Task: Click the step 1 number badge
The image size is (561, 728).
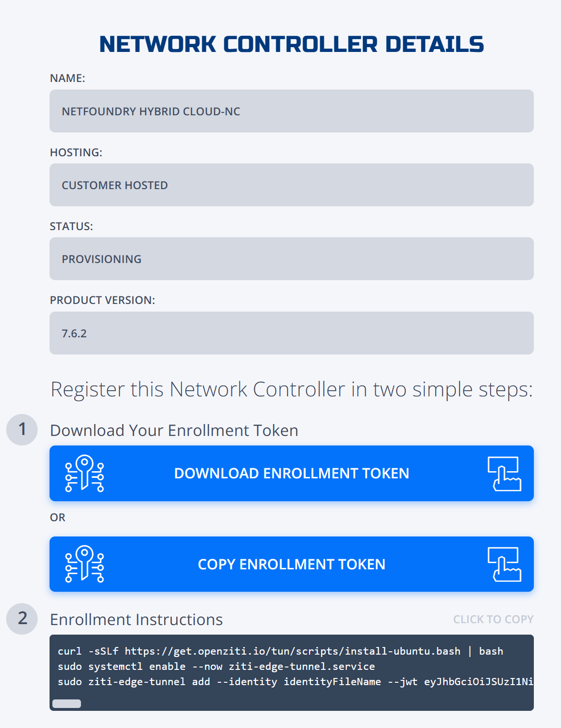Action: pyautogui.click(x=22, y=430)
